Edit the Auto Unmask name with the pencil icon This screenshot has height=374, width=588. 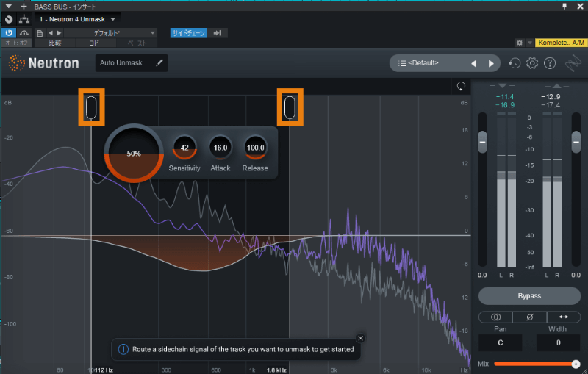[159, 62]
